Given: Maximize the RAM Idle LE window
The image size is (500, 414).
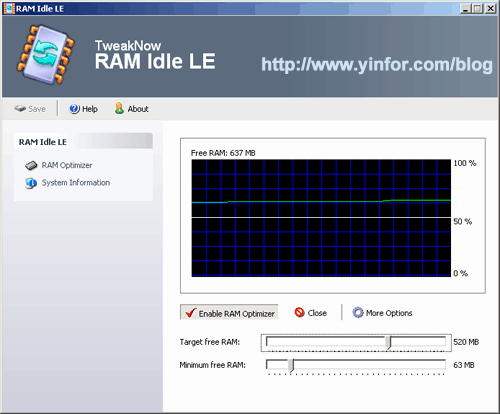Looking at the screenshot, I should pyautogui.click(x=477, y=8).
